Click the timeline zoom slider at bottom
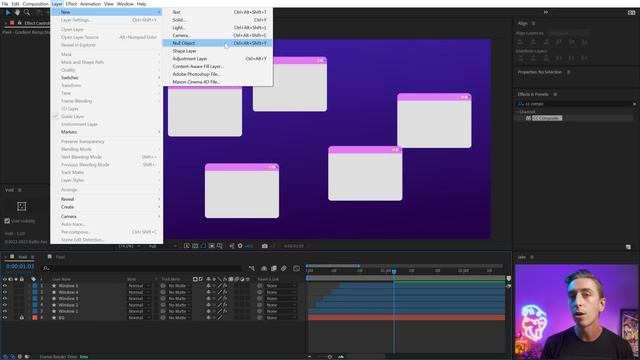 pos(330,357)
